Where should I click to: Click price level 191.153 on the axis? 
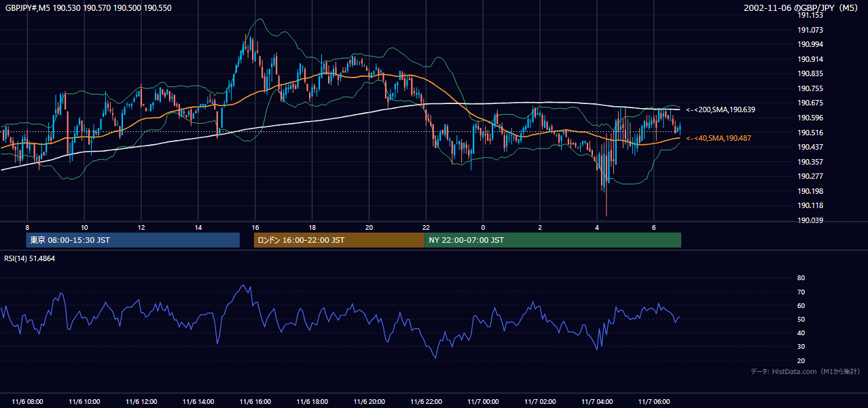(810, 15)
